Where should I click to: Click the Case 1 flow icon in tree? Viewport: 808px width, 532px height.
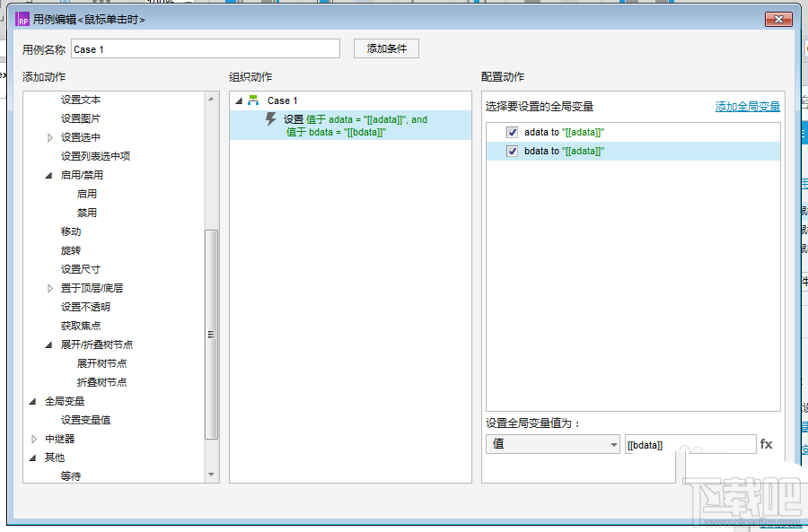(253, 100)
